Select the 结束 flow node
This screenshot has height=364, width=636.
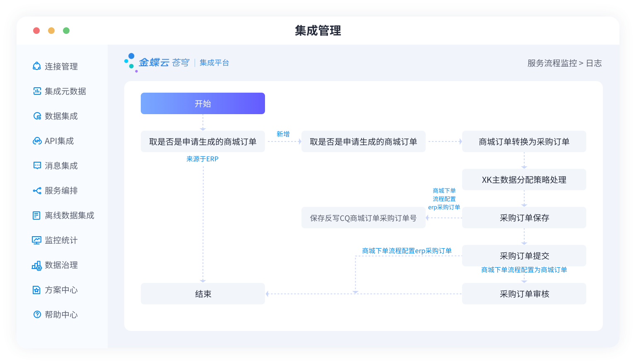pos(202,294)
